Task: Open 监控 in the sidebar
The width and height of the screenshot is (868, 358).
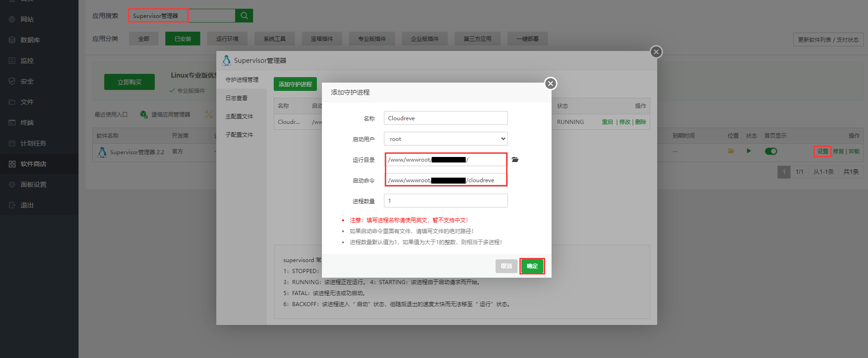Action: pos(39,61)
